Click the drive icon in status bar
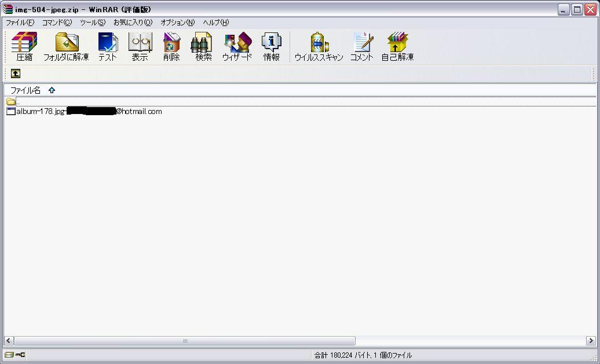600x364 pixels. [x=10, y=355]
